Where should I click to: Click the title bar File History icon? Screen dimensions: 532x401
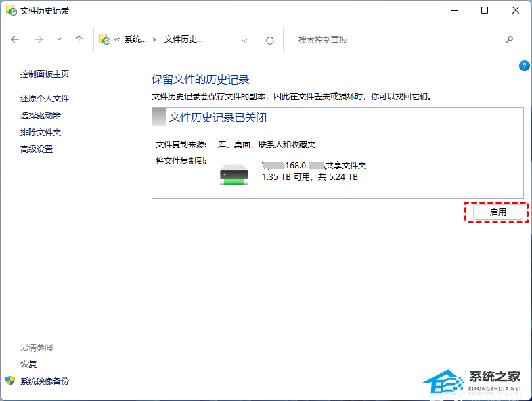tap(12, 11)
